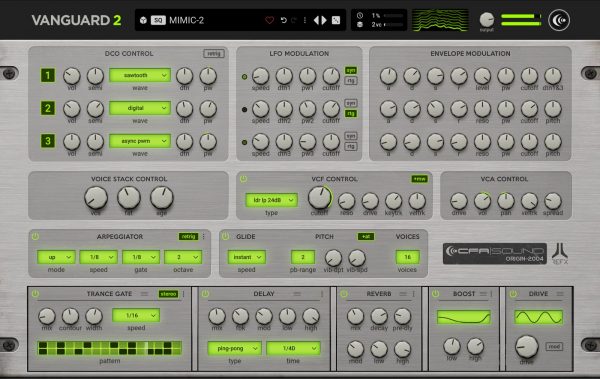Screen dimensions: 600x379
Task: Click the large VCF cutoff knob
Action: tap(319, 198)
